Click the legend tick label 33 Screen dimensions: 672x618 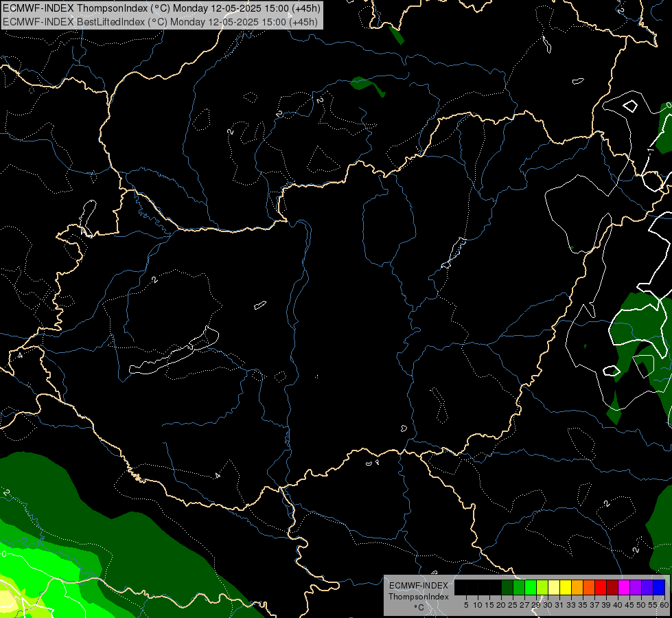coord(571,605)
